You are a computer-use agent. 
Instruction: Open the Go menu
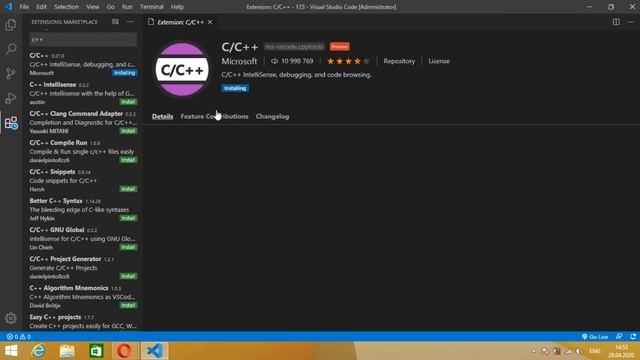tap(111, 7)
